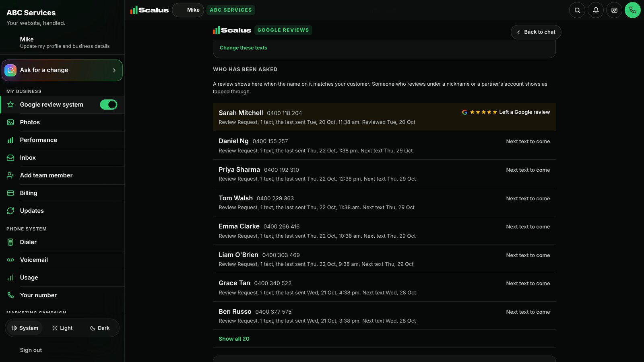The width and height of the screenshot is (644, 362).
Task: Click the Performance bar chart icon
Action: (x=10, y=140)
